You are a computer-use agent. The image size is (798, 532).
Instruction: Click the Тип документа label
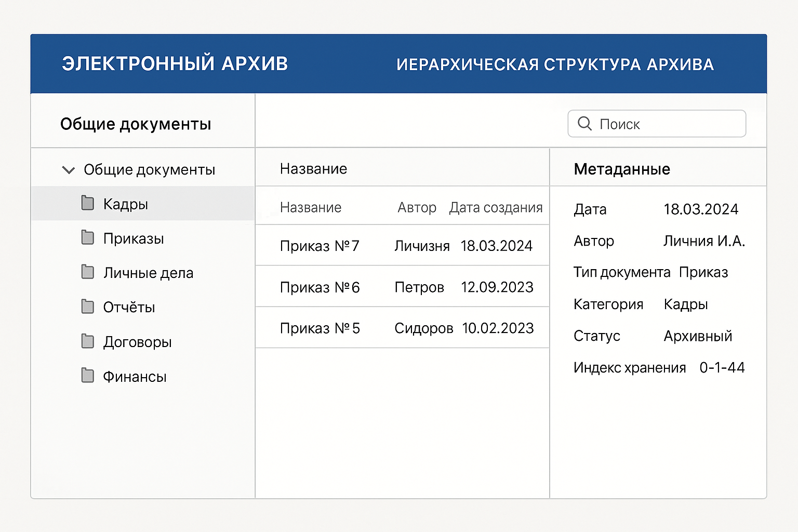click(x=622, y=272)
